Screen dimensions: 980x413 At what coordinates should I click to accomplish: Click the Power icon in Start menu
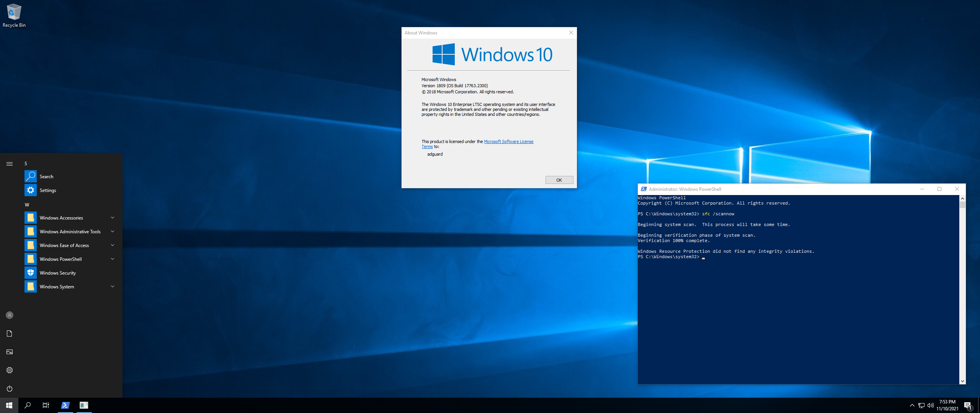(10, 389)
